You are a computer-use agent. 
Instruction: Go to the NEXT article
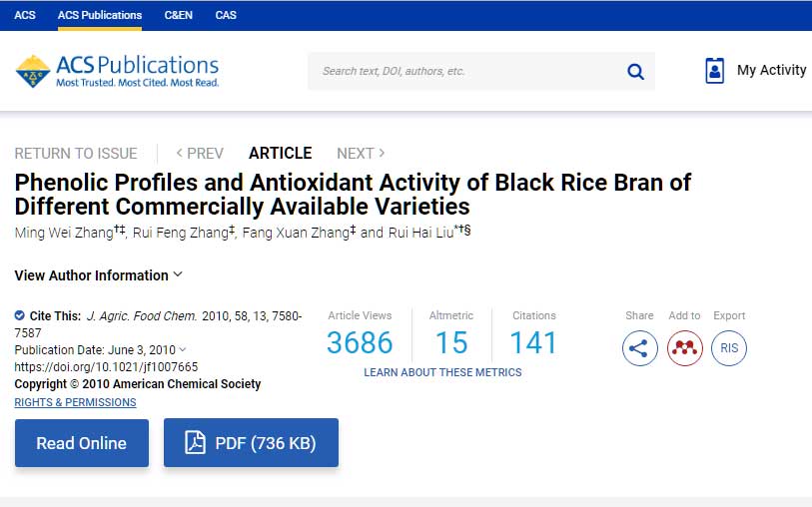(x=361, y=154)
